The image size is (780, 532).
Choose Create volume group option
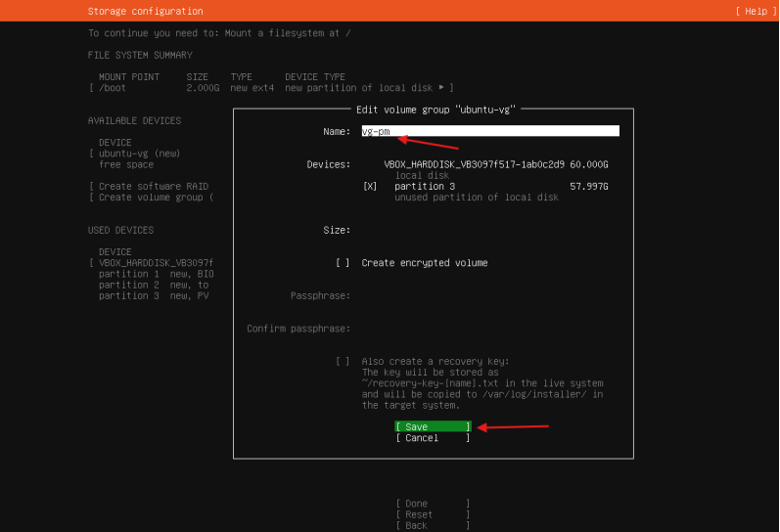click(x=155, y=198)
